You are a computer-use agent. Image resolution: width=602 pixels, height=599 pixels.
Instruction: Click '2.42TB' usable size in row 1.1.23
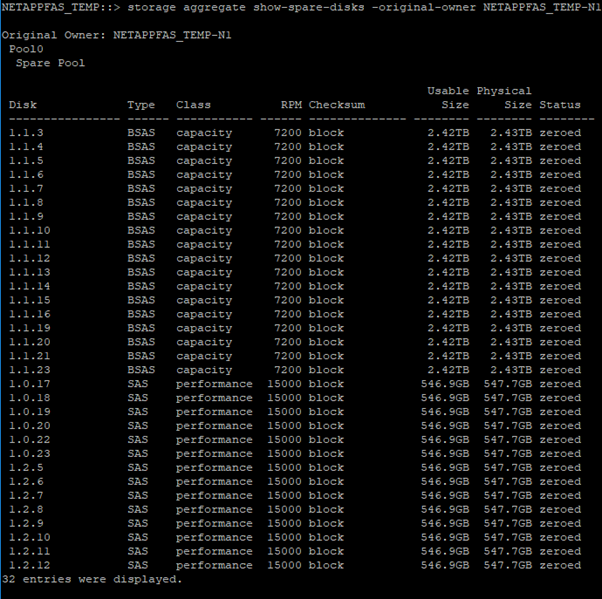[448, 370]
